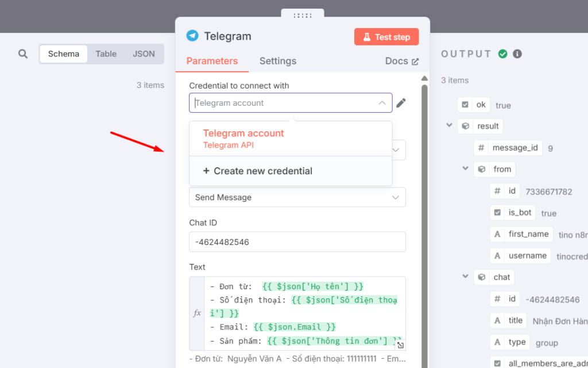
Task: Click the boolean checkbox icon beside the ok field
Action: click(x=466, y=105)
